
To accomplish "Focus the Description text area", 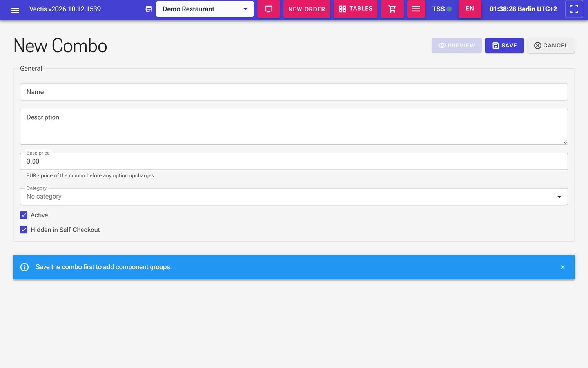I will [294, 127].
